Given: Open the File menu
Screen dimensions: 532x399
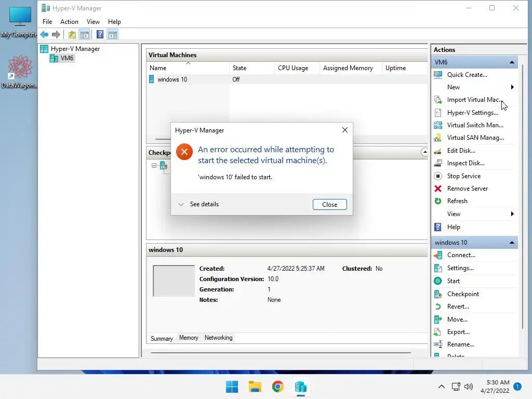Looking at the screenshot, I should 47,22.
